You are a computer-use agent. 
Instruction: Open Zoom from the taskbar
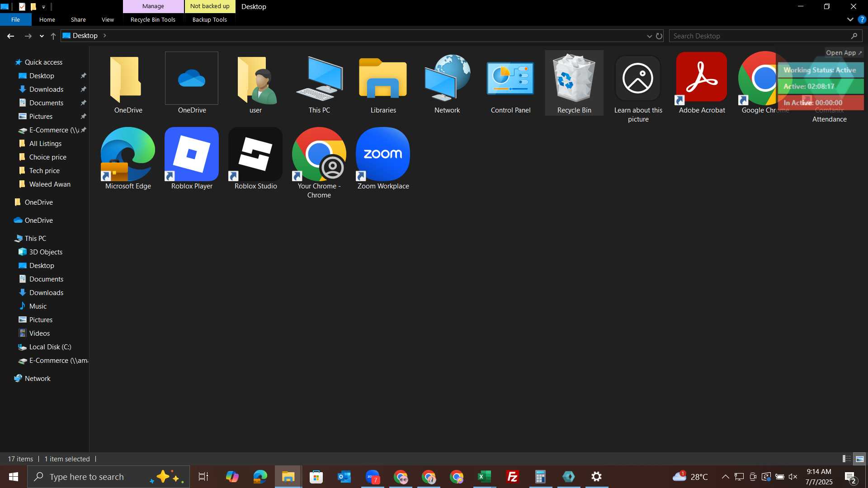coord(372,477)
